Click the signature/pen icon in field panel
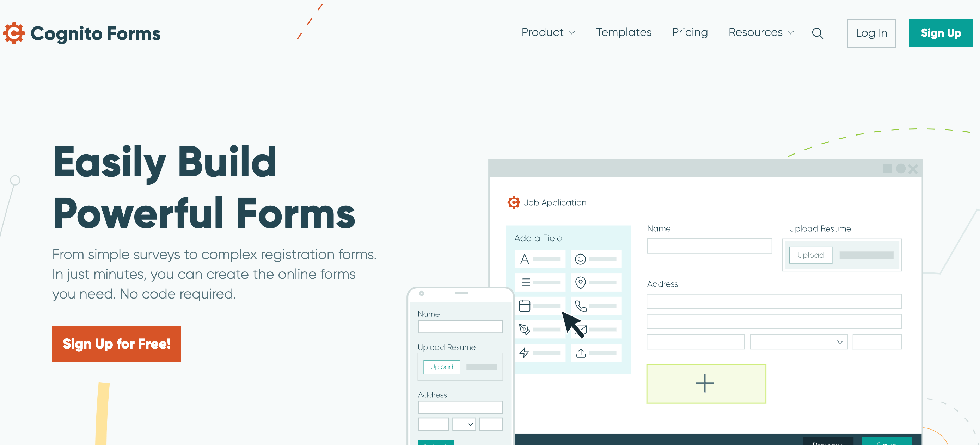980x445 pixels. coord(524,329)
